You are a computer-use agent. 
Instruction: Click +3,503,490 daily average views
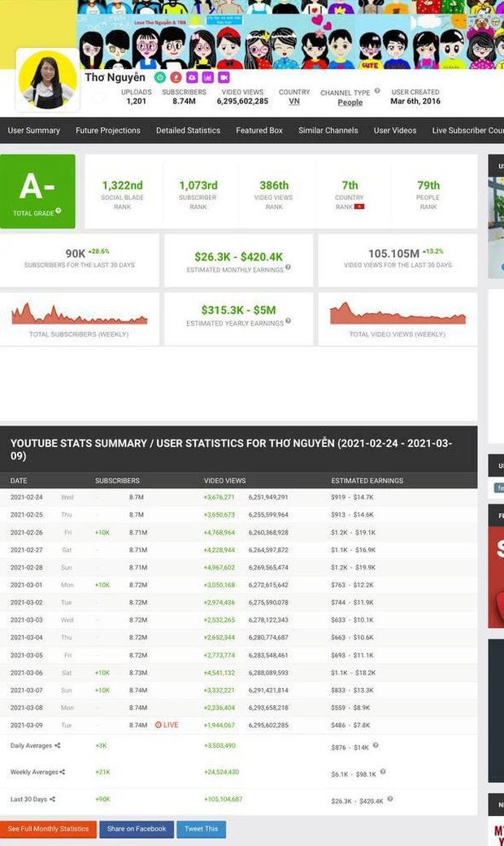click(219, 746)
